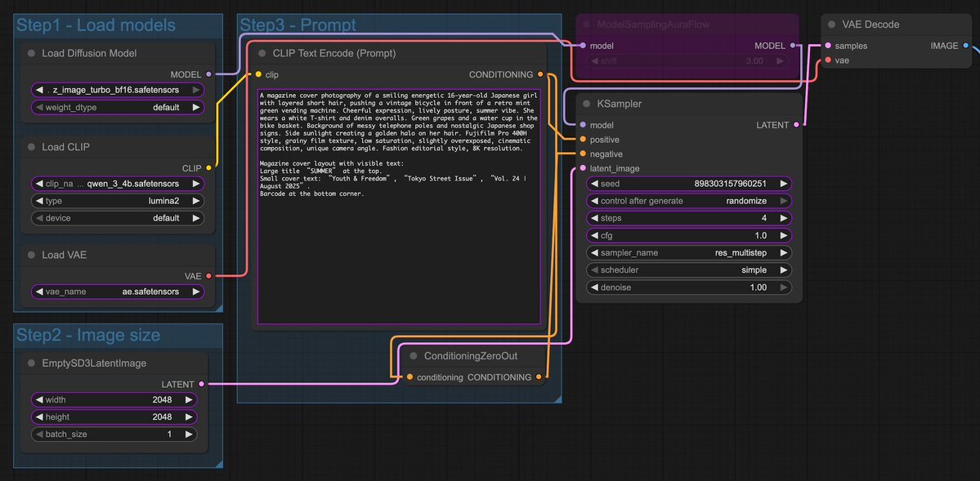Toggle the EmptySD3LatentImage node collapse dot
980x481 pixels.
pos(30,363)
